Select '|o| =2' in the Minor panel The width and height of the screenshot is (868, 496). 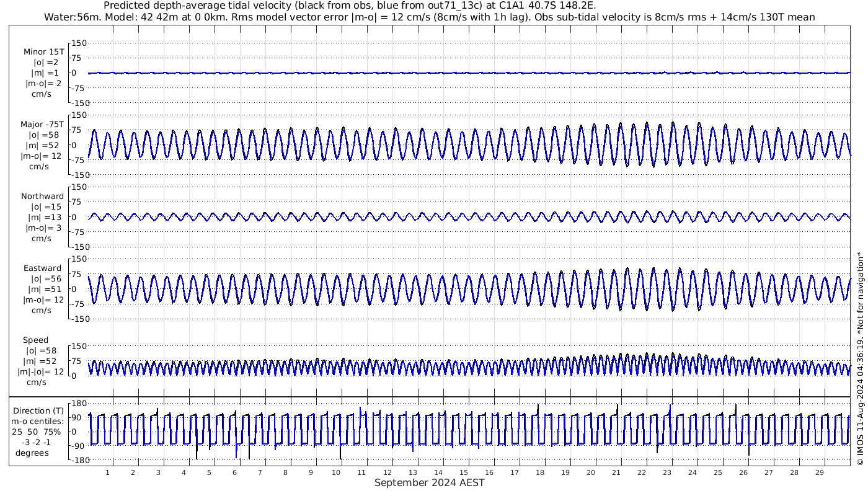click(45, 63)
